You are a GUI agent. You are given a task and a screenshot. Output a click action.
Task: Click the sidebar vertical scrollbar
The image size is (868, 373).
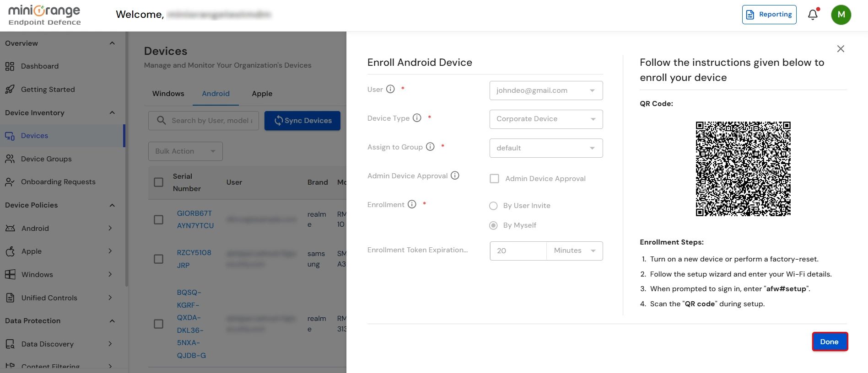[127, 160]
